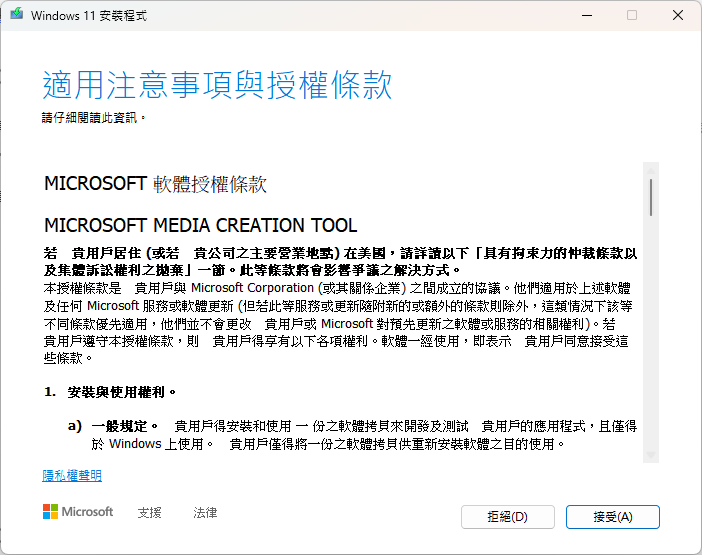Viewport: 702px width, 555px height.
Task: Click the MICROSOFT MEDIA CREATION TOOL heading
Action: (200, 225)
